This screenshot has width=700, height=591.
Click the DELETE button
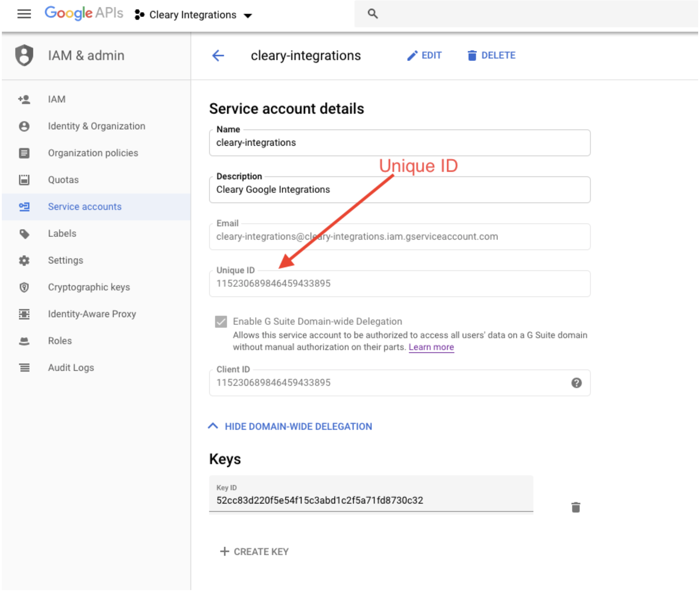tap(491, 55)
